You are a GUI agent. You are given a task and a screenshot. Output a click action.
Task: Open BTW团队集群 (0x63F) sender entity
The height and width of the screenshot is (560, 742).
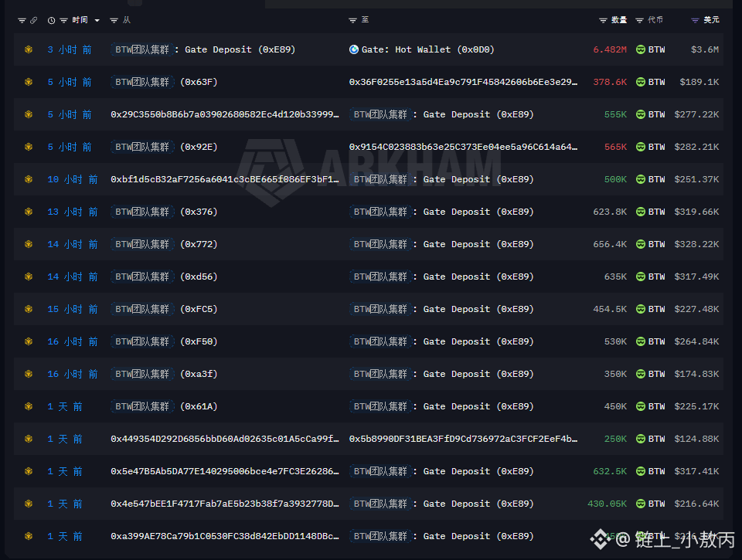(x=164, y=82)
